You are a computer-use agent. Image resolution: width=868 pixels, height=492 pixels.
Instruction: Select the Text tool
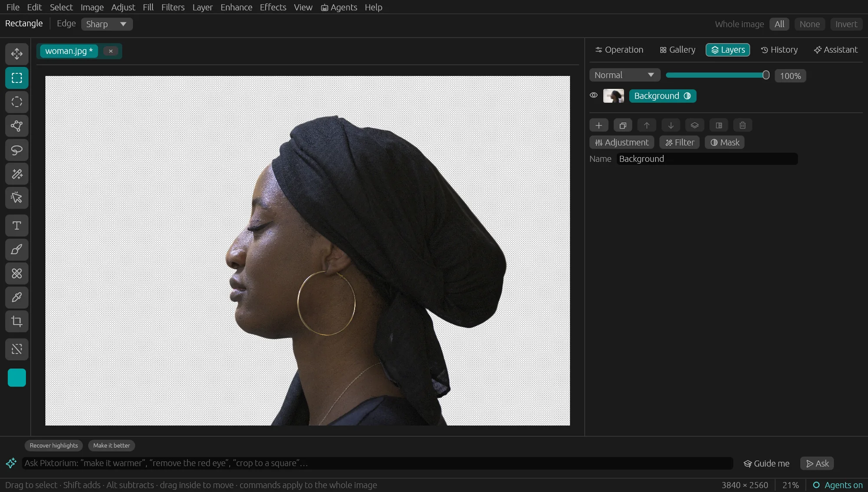(17, 226)
